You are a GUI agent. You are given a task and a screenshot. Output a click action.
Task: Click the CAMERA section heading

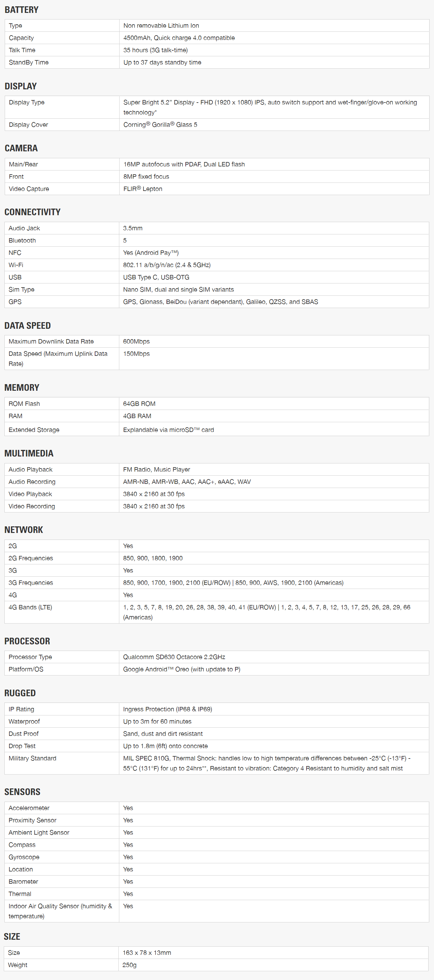(x=21, y=148)
